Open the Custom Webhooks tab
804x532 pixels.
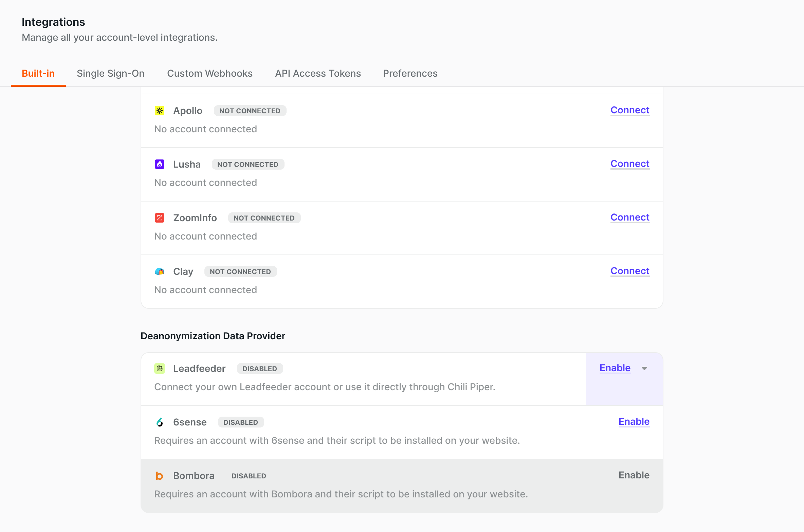210,73
